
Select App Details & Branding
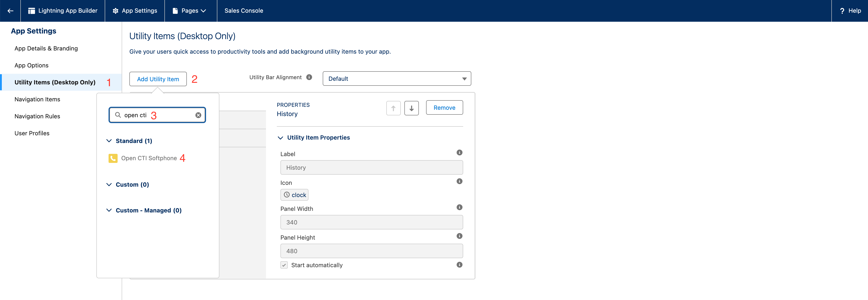pos(46,49)
